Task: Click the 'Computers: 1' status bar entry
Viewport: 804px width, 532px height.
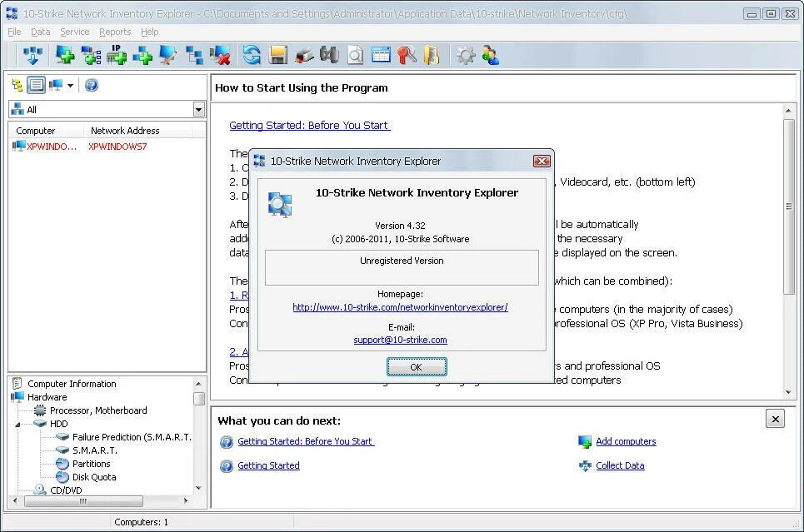Action: coord(141,522)
